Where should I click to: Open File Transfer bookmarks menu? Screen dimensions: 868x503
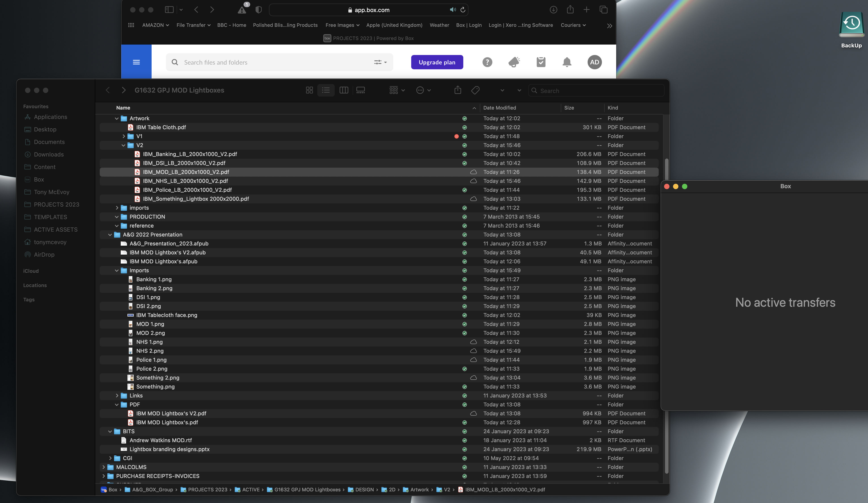point(193,25)
